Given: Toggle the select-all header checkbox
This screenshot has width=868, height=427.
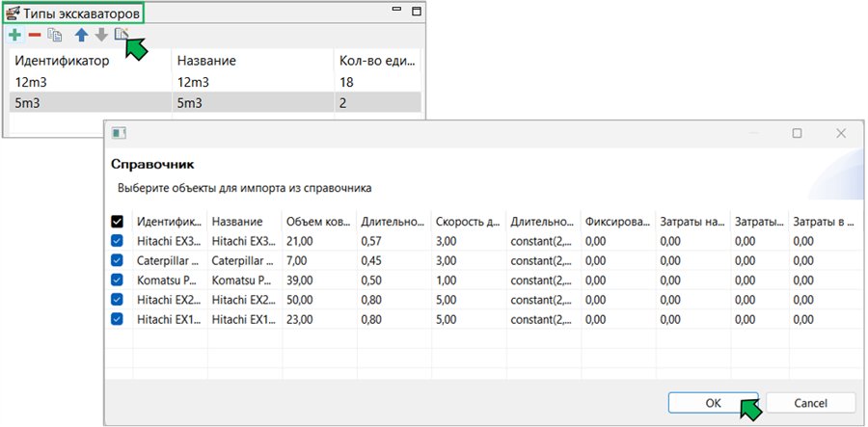Looking at the screenshot, I should [x=117, y=222].
